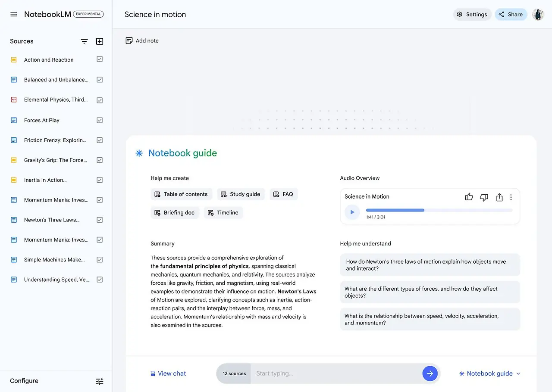Image resolution: width=552 pixels, height=392 pixels.
Task: Click the 12 sources chip
Action: pyautogui.click(x=234, y=373)
